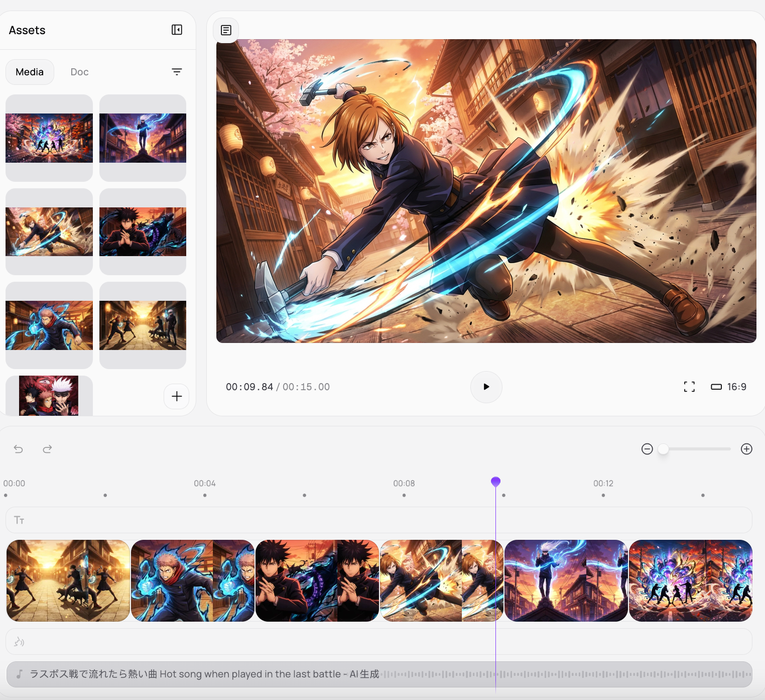Zoom out the timeline

[x=647, y=449]
